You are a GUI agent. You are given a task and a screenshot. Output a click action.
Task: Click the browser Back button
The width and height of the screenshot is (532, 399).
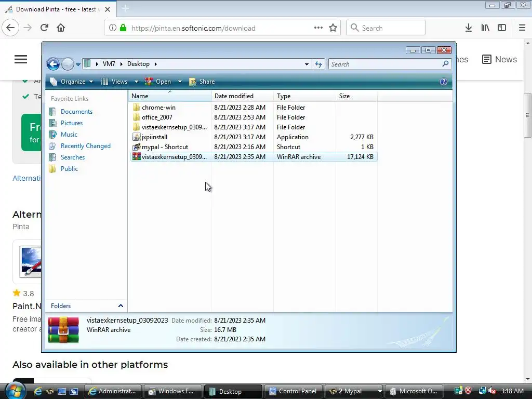point(10,28)
